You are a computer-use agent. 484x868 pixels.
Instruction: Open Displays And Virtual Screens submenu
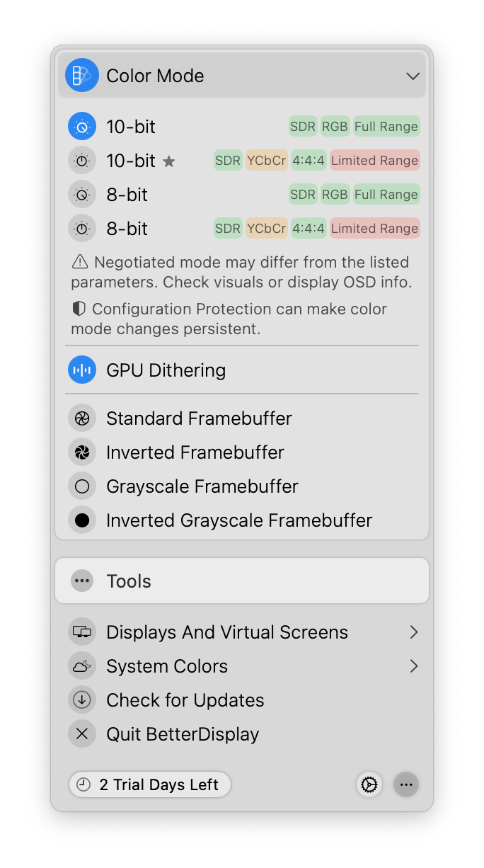pos(226,632)
